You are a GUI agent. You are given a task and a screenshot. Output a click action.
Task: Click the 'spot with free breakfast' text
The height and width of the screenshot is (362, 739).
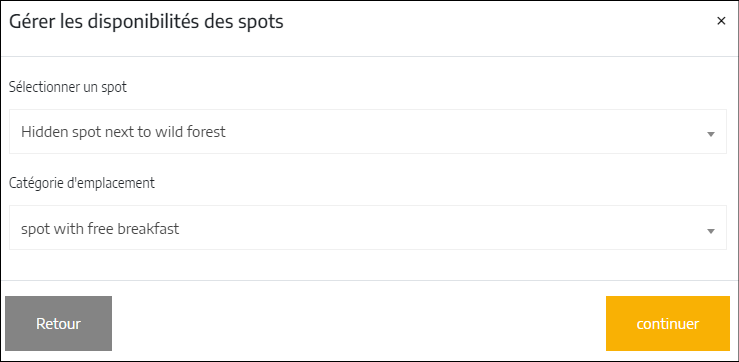(x=100, y=229)
